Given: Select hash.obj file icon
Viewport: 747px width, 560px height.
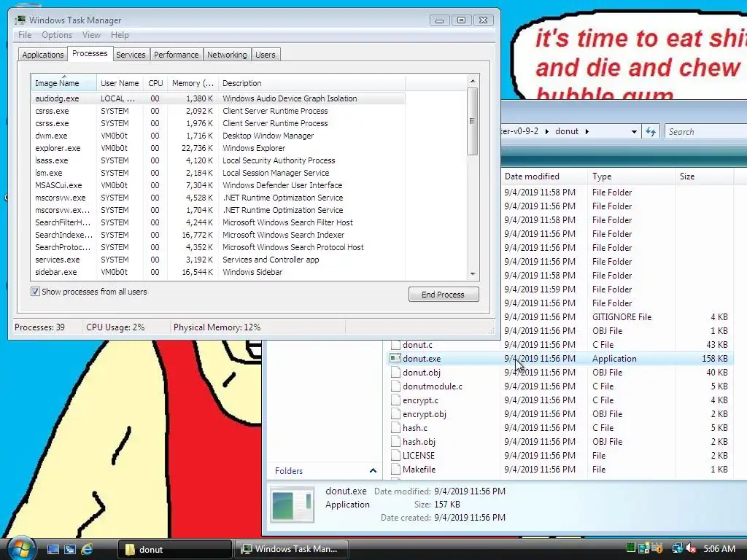Looking at the screenshot, I should [395, 441].
